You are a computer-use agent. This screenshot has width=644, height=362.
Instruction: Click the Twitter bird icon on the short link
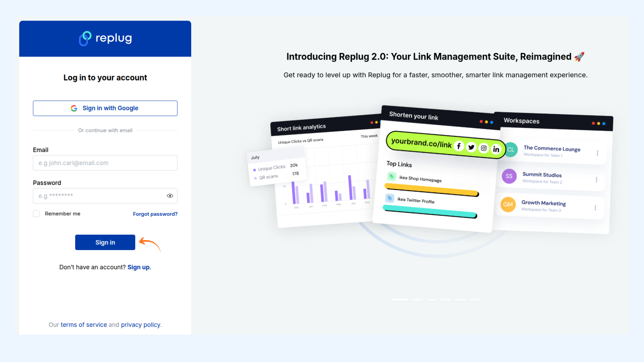click(x=471, y=147)
